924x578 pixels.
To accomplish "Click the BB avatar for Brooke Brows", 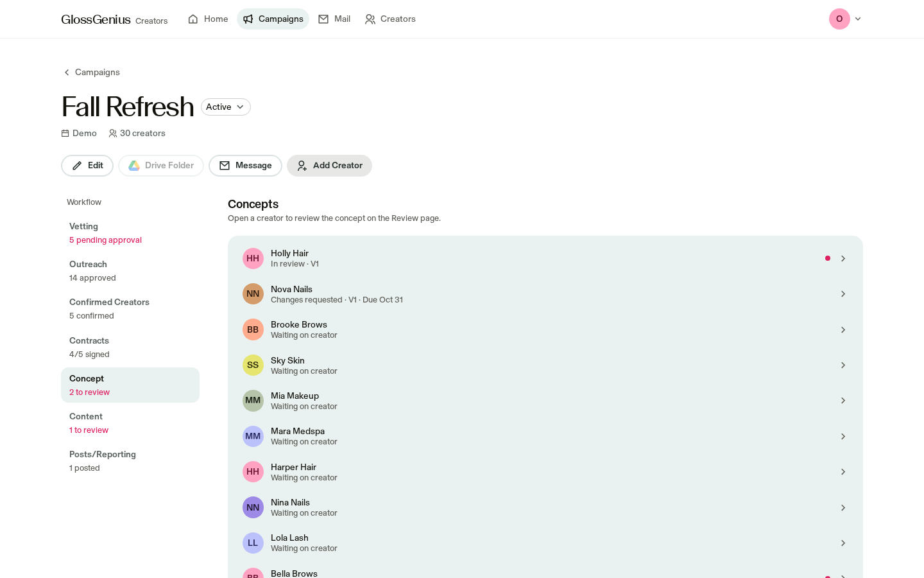I will point(253,329).
